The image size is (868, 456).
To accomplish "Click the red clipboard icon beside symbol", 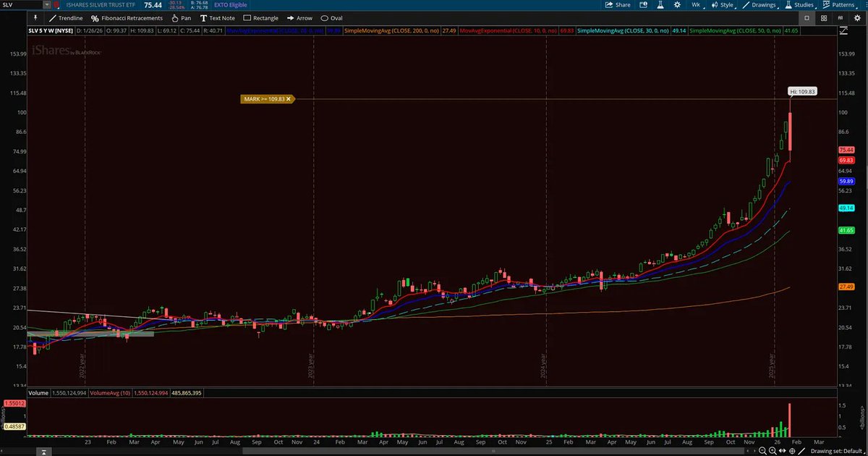I will pyautogui.click(x=56, y=4).
